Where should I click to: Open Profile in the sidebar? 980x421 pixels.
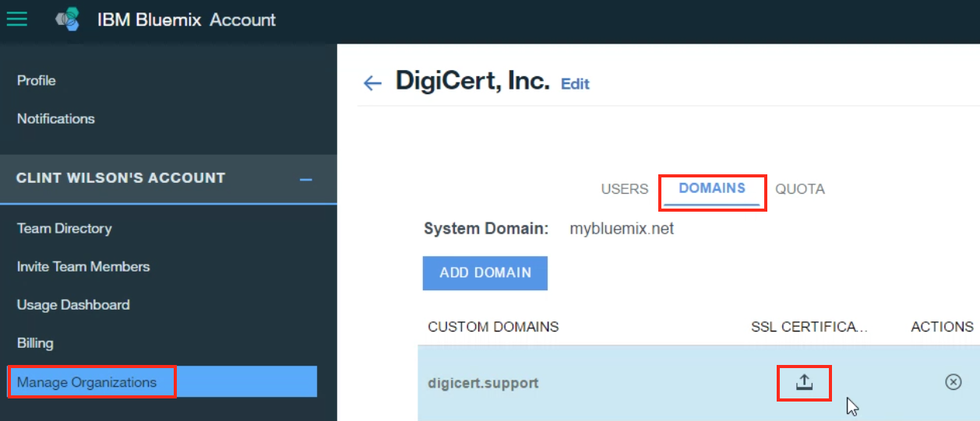pos(37,81)
